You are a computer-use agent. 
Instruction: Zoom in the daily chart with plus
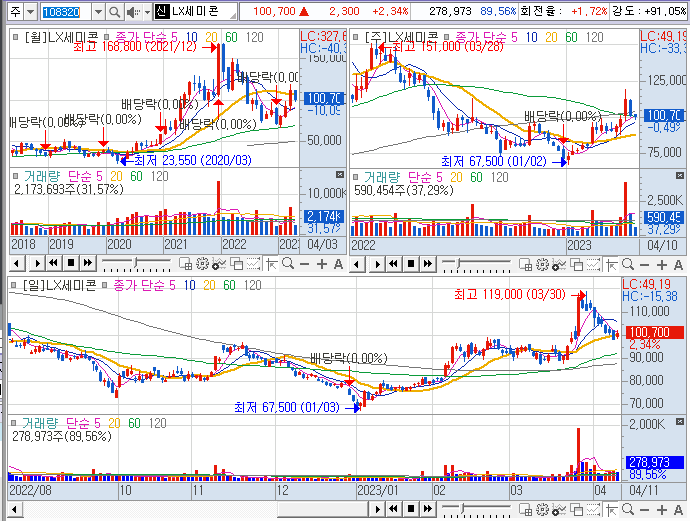coord(662,510)
